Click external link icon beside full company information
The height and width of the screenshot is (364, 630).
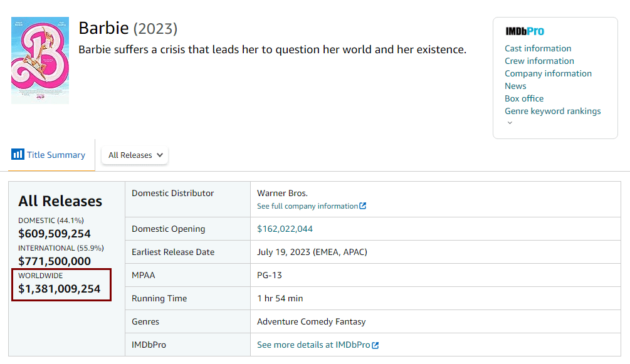[x=362, y=206]
